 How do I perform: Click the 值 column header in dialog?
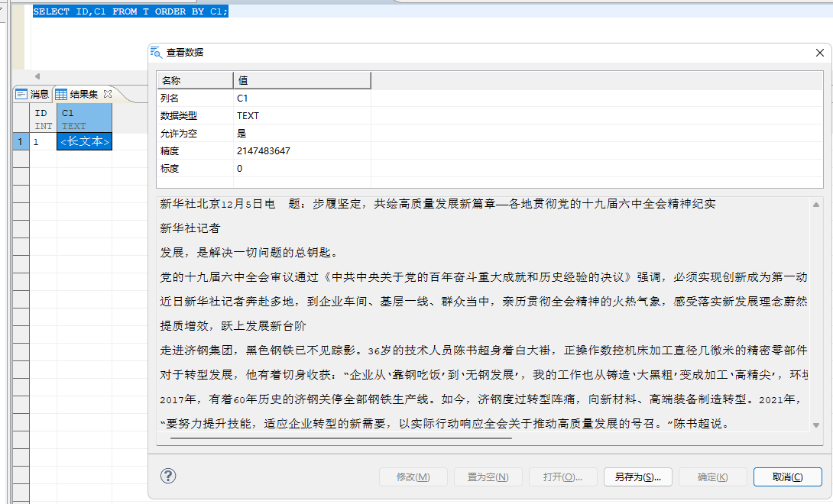tap(302, 80)
